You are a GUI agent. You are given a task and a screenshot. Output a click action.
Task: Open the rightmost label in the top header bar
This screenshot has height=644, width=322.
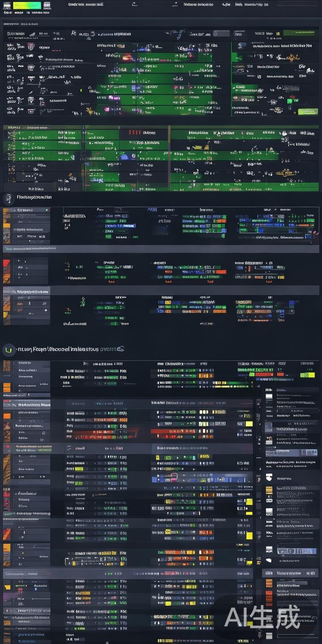[x=252, y=4]
